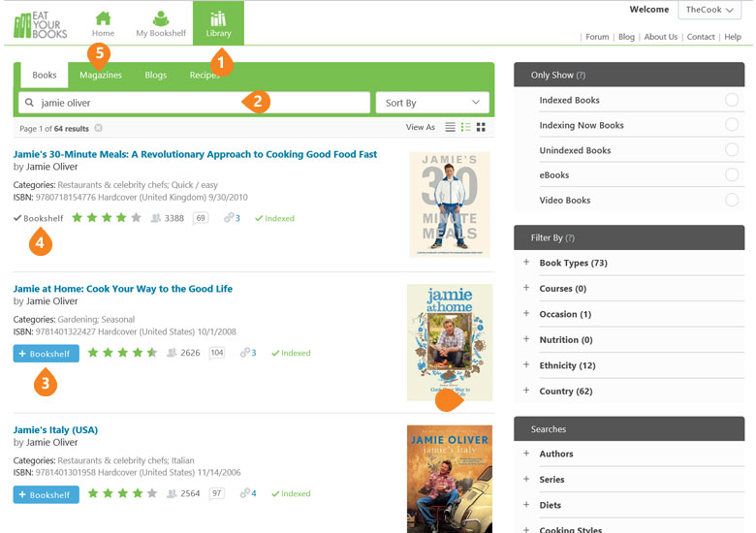The image size is (756, 533).
Task: Open the About Us link
Action: pyautogui.click(x=661, y=37)
